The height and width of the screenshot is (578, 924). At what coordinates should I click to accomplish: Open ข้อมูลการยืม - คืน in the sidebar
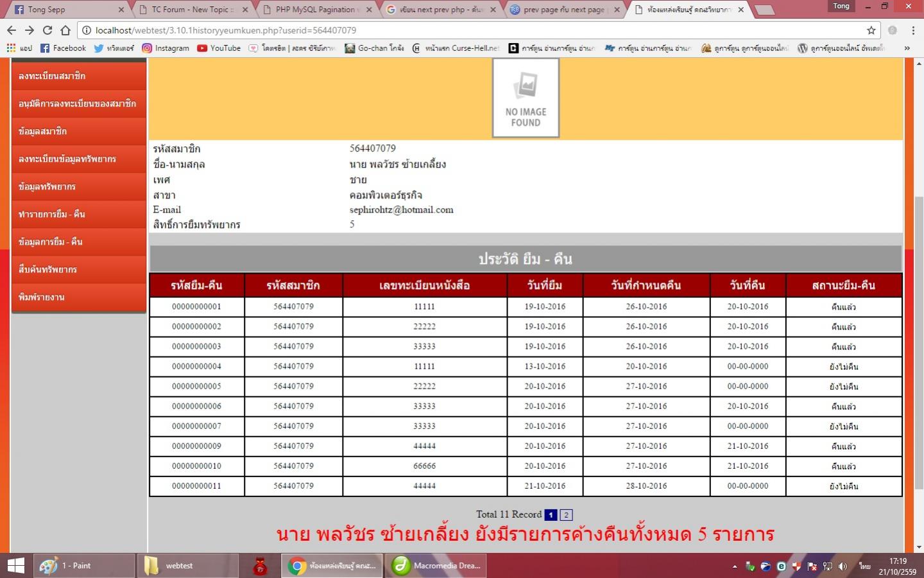click(79, 241)
